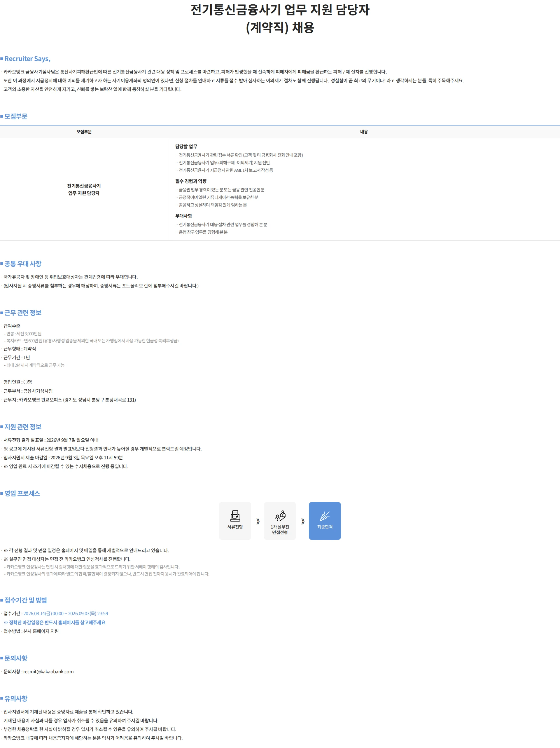Screen dimensions: 560x748
Task: Click the 1차 실무진 면접전형 people icon
Action: (x=280, y=516)
